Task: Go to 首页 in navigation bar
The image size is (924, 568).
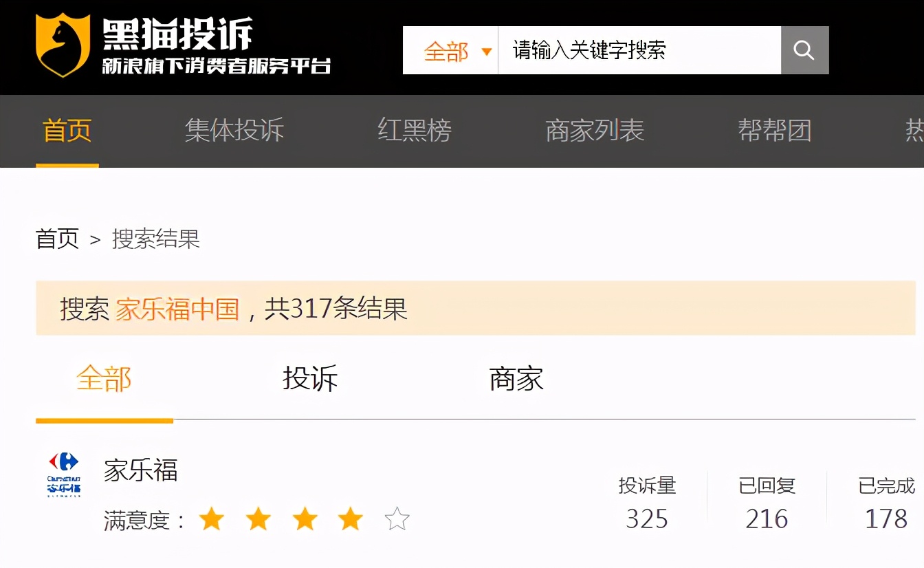Action: 67,130
